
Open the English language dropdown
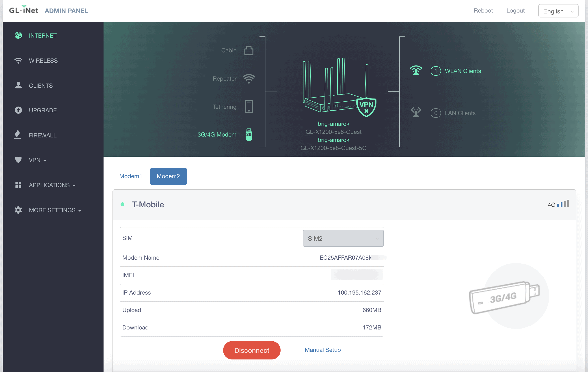point(558,11)
